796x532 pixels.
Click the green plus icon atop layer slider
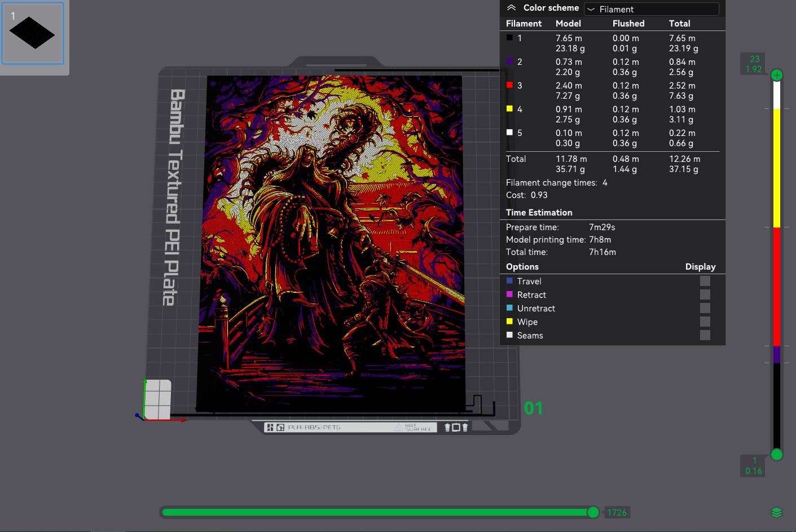777,75
